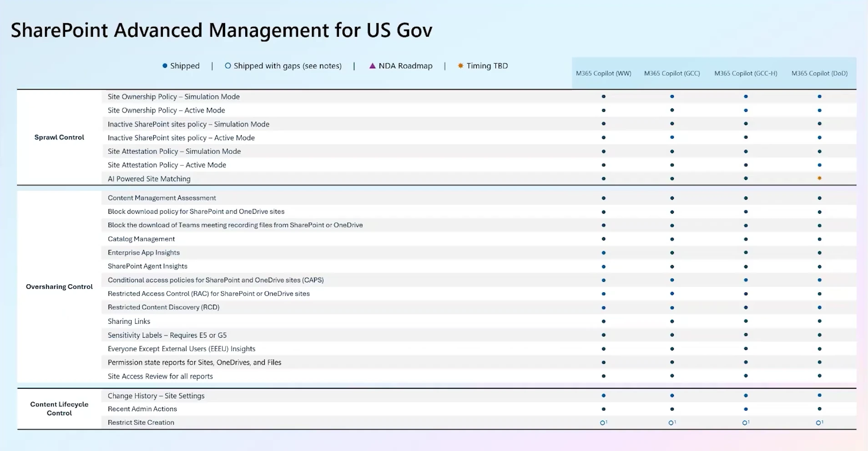Click the Teams meeting recording block download row
Screen dimensions: 868x451
pyautogui.click(x=235, y=225)
